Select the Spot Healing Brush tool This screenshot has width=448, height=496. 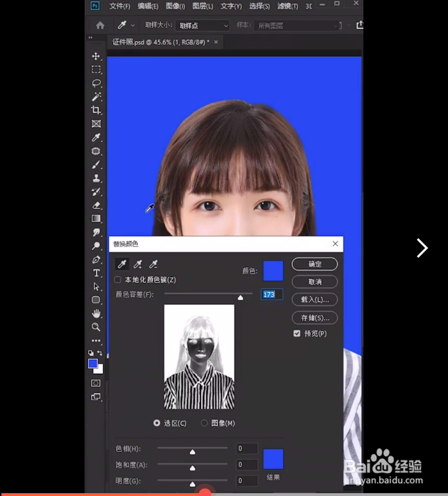tap(96, 151)
